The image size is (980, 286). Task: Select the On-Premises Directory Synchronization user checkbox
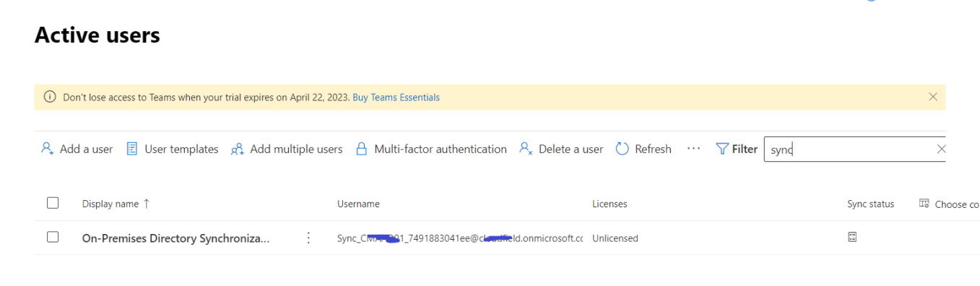tap(53, 237)
